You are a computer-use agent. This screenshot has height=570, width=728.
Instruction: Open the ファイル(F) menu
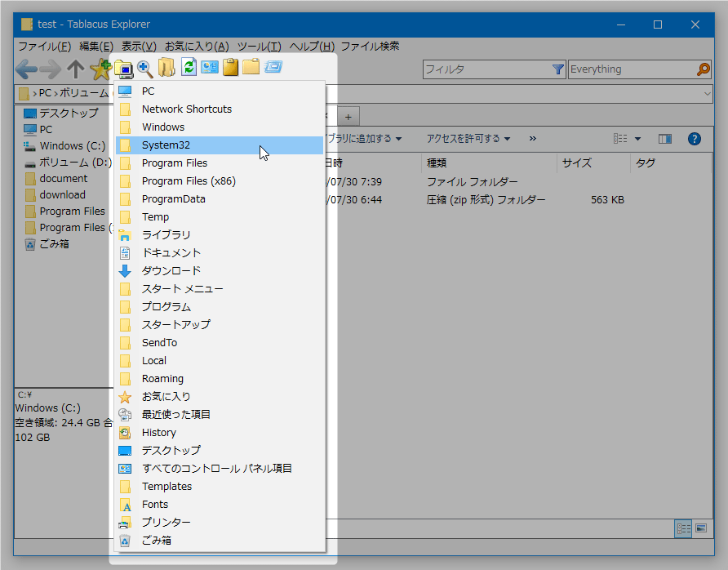tap(45, 46)
